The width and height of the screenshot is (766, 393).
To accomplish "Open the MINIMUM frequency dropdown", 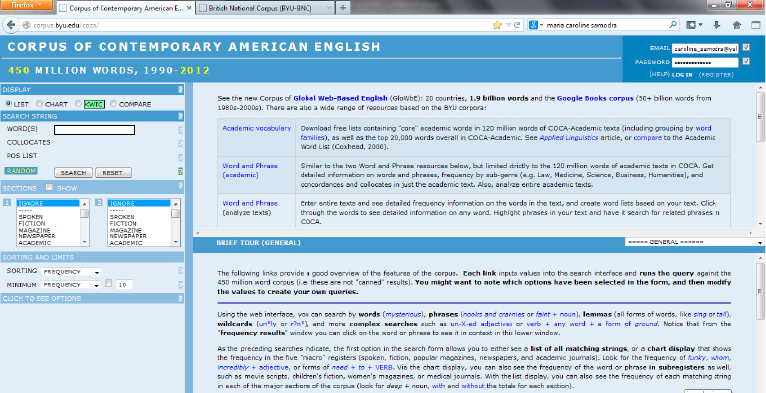I will (x=71, y=284).
